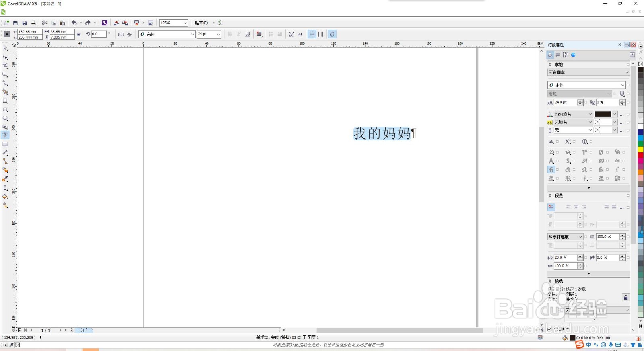This screenshot has height=351, width=644.
Task: Collapse the 字符 character section
Action: [x=550, y=64]
